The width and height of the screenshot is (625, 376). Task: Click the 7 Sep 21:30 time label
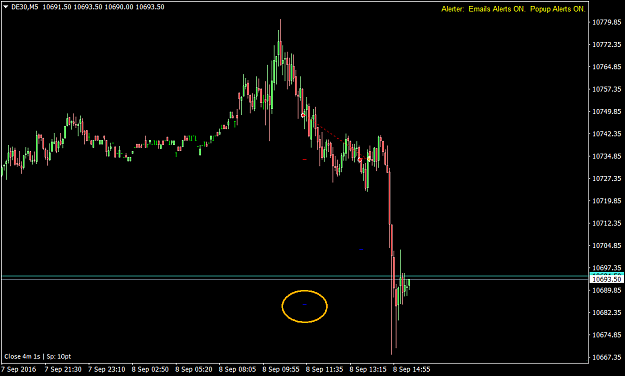(x=63, y=369)
